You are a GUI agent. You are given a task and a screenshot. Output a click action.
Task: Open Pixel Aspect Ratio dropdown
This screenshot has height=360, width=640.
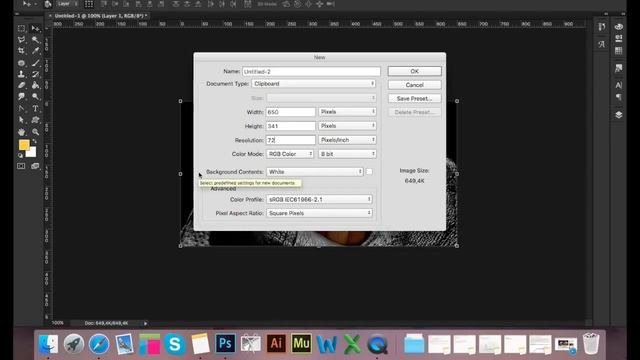click(319, 213)
